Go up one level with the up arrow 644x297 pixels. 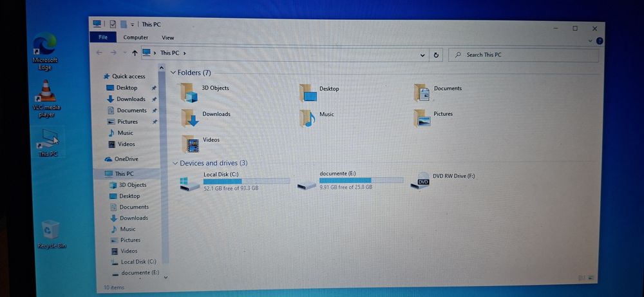pos(135,53)
